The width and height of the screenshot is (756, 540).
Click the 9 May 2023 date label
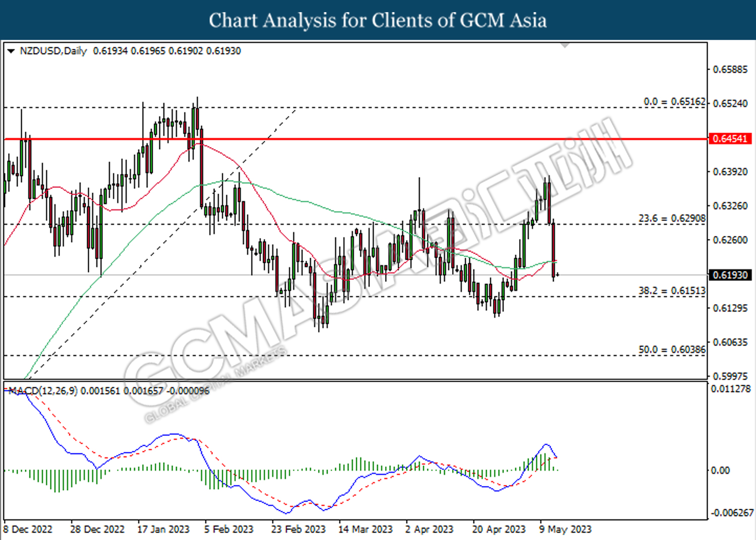coord(565,529)
